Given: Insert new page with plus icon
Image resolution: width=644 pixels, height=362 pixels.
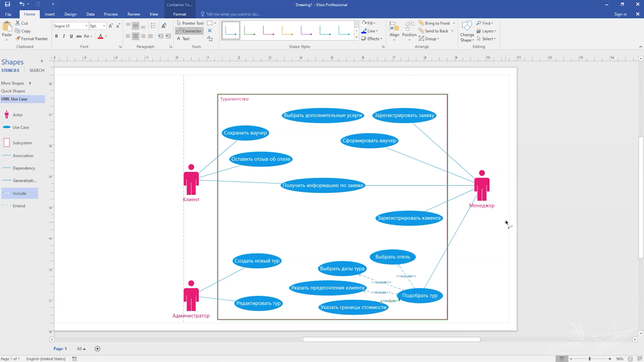Looking at the screenshot, I should [x=97, y=349].
